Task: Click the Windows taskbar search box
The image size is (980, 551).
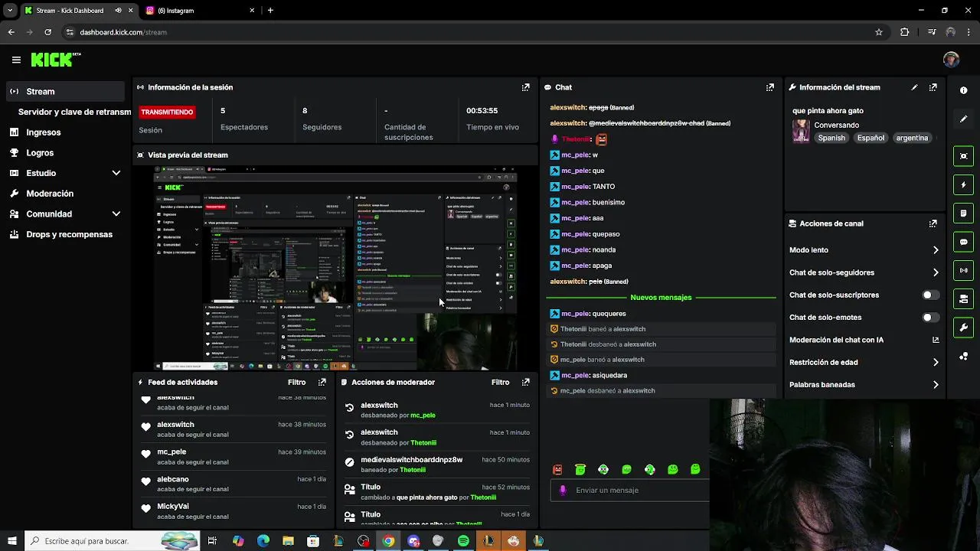Action: pyautogui.click(x=112, y=541)
